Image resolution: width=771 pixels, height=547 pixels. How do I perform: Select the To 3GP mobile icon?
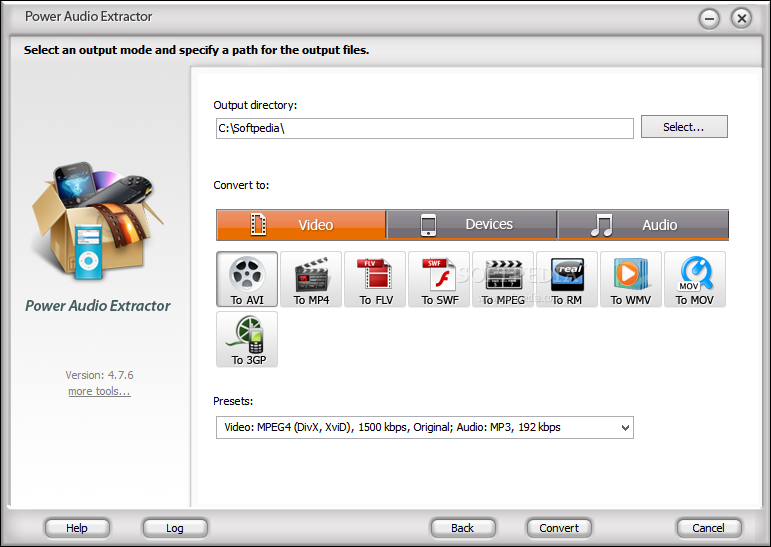coord(247,339)
